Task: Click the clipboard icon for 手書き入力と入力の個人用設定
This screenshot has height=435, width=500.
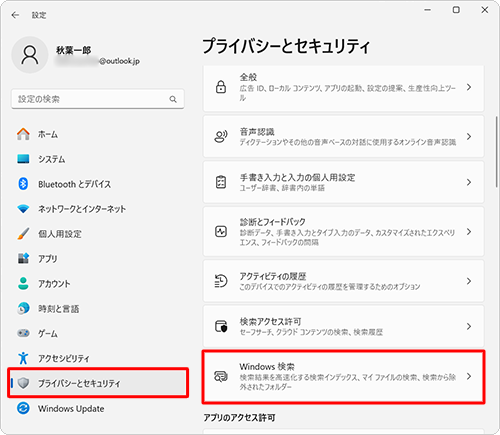Action: pos(221,182)
